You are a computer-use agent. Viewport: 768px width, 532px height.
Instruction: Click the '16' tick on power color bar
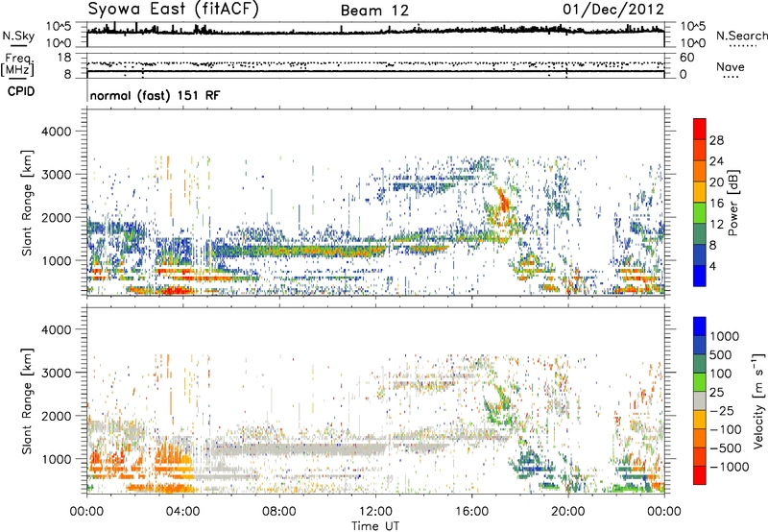pos(716,204)
